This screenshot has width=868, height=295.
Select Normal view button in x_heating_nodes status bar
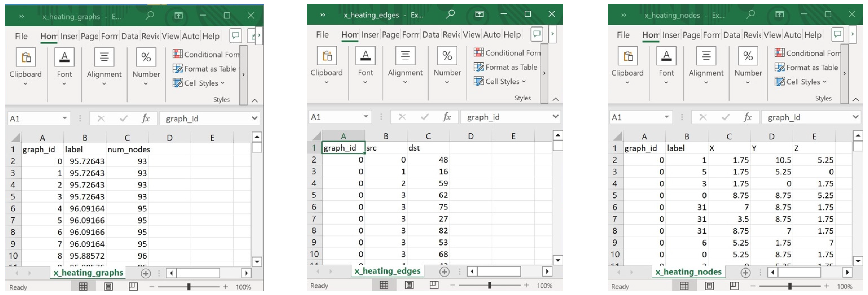click(684, 286)
